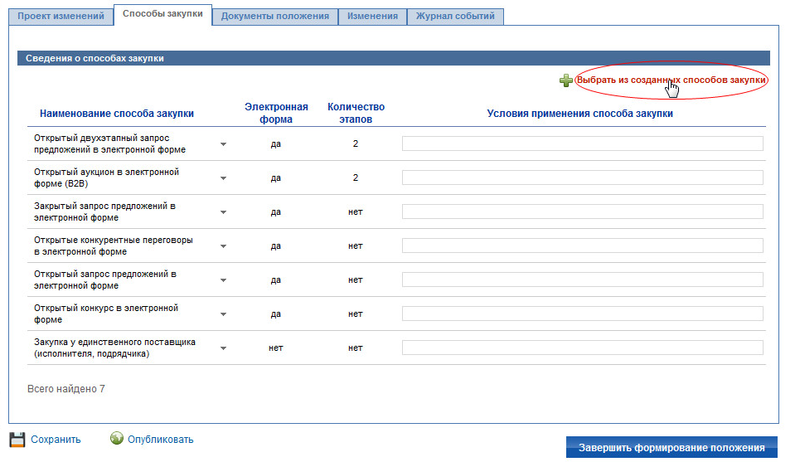Expand dropdown for Открытый аукцион (B2B)
800x462 pixels.
[224, 178]
